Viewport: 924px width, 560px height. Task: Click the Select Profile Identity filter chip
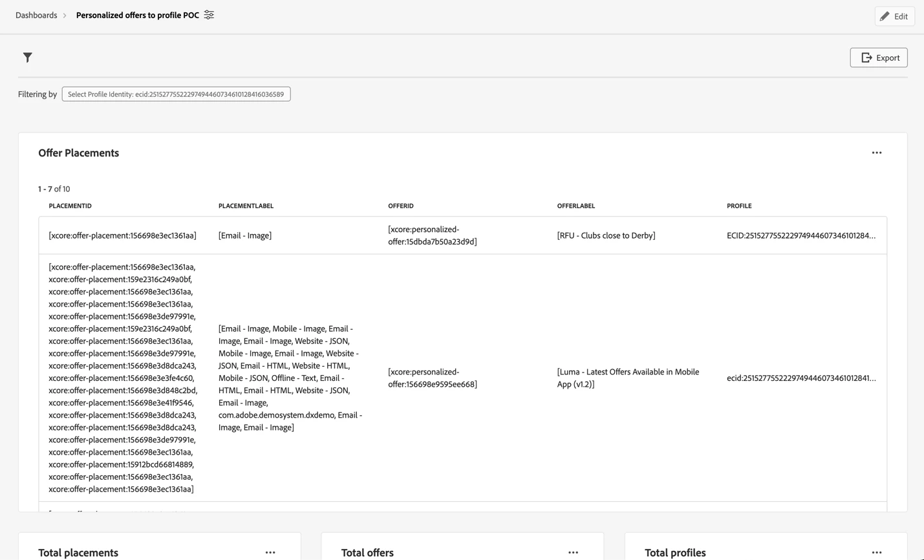click(x=176, y=94)
